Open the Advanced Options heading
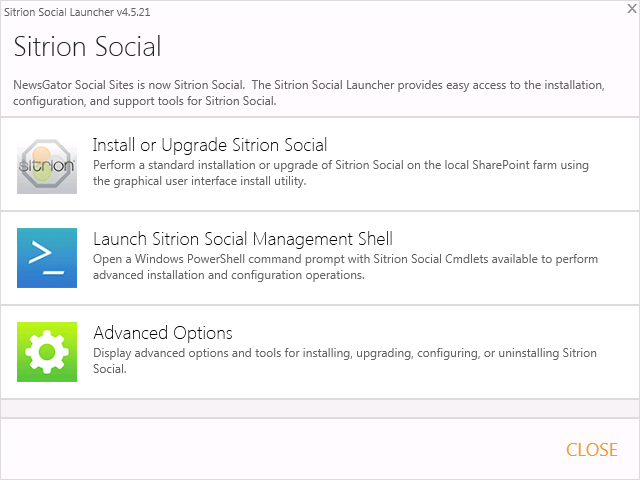This screenshot has width=640, height=480. point(163,333)
